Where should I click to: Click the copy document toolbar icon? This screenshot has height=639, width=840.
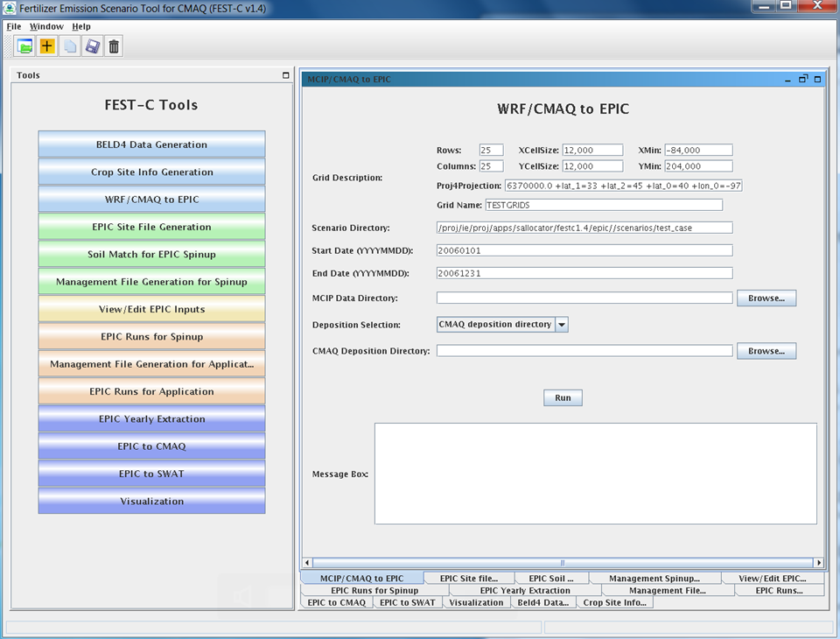click(70, 46)
